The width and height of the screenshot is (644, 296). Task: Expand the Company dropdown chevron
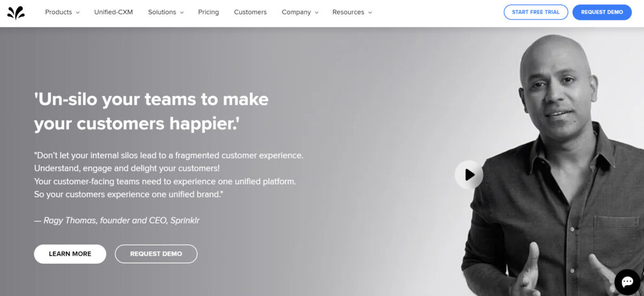tap(316, 12)
